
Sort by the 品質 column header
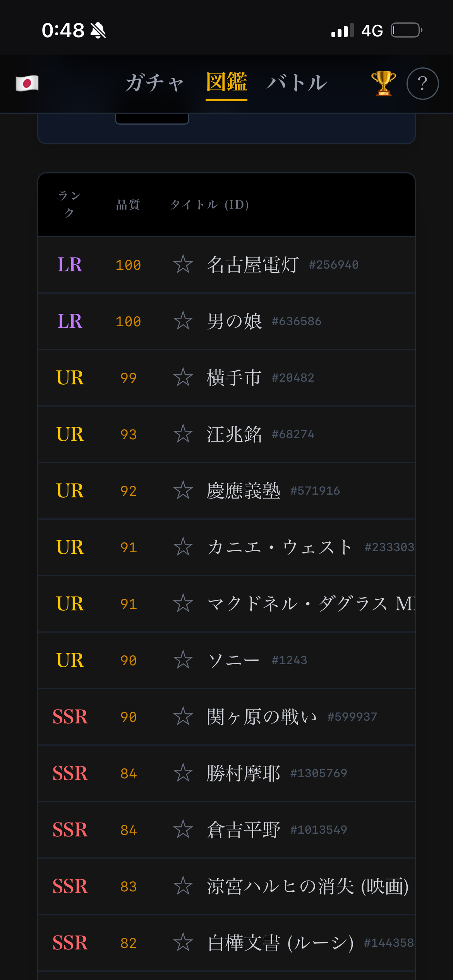[x=128, y=204]
